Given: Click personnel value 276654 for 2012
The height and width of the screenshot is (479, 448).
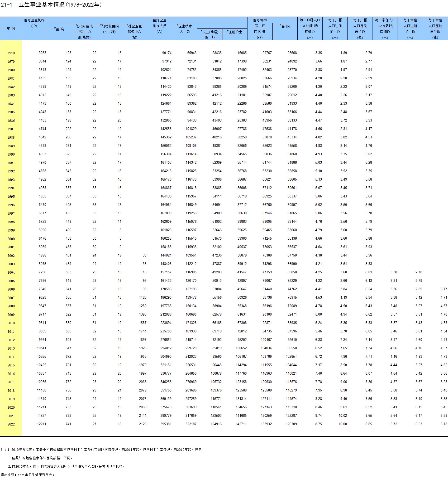Looking at the screenshot, I should pos(166,340).
